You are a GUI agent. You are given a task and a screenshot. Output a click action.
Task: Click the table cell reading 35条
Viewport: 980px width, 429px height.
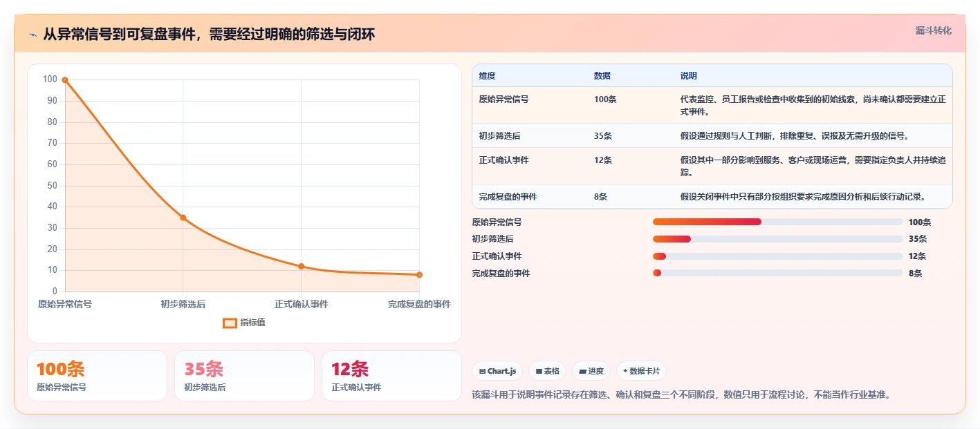[x=603, y=136]
